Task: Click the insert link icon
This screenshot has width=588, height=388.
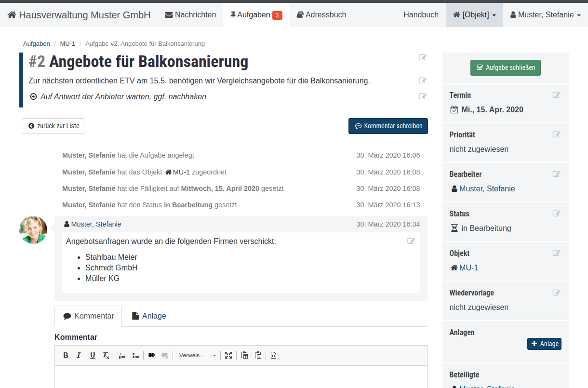Action: click(x=151, y=355)
